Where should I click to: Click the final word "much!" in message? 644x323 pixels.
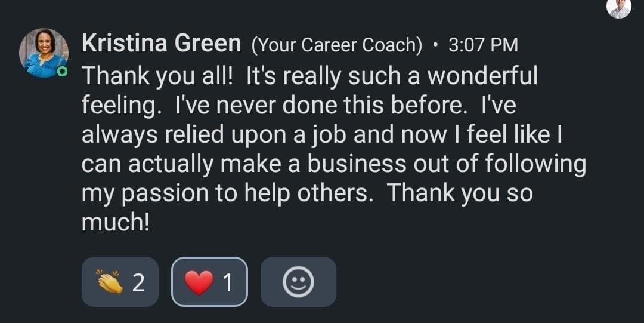click(115, 223)
